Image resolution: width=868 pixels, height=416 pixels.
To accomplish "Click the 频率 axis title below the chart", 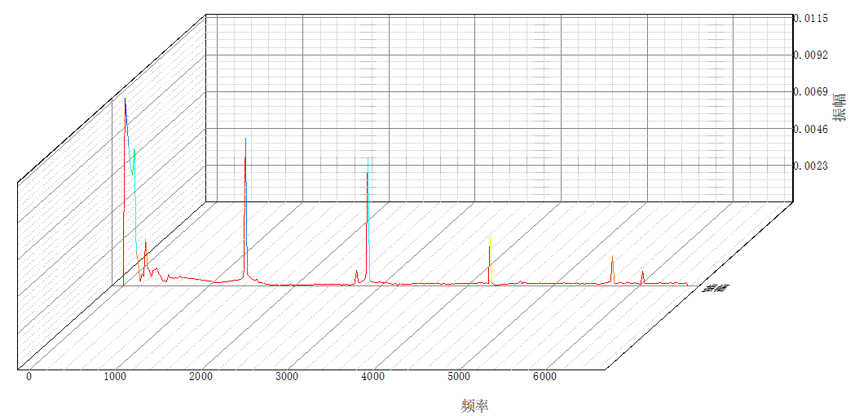I will (x=474, y=405).
